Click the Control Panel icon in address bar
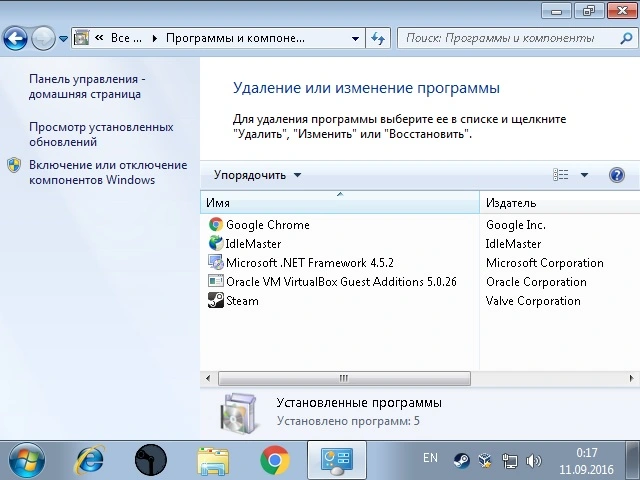Image resolution: width=640 pixels, height=480 pixels. [82, 38]
